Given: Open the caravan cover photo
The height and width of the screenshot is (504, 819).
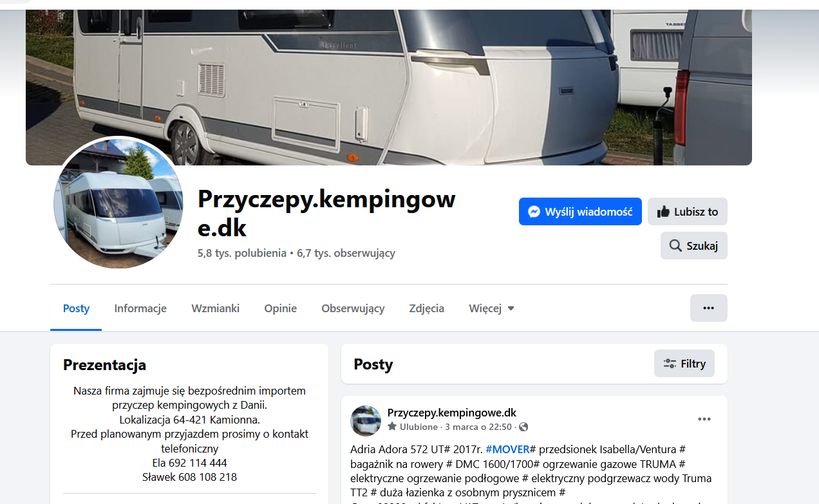Looking at the screenshot, I should tap(389, 88).
